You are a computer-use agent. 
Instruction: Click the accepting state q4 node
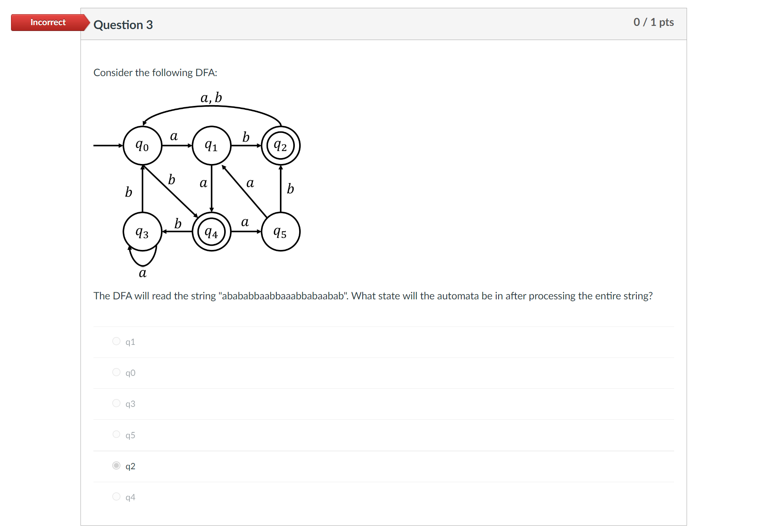211,232
